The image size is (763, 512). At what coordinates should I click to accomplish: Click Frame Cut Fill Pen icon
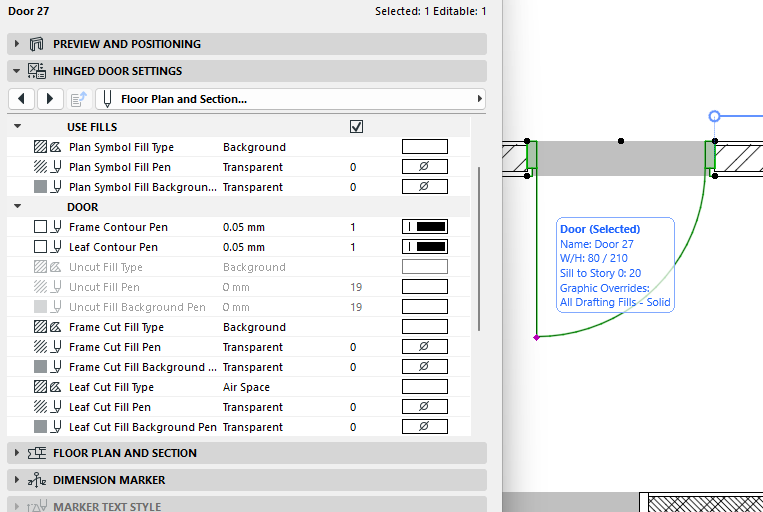[x=47, y=347]
